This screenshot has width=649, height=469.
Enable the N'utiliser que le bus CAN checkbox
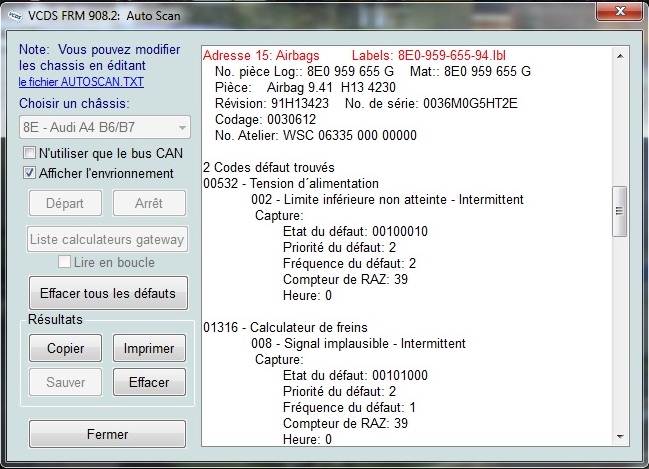pyautogui.click(x=29, y=153)
